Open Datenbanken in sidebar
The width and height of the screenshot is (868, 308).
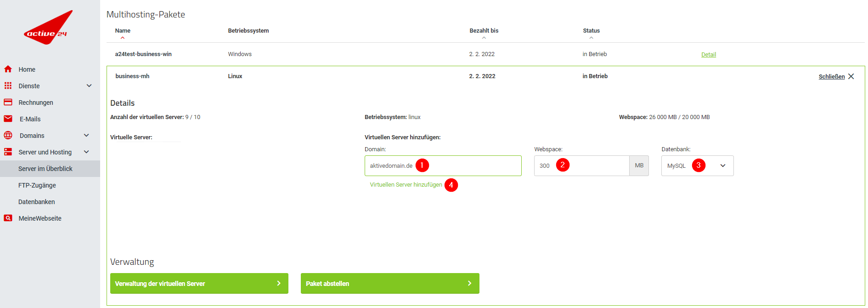coord(37,202)
